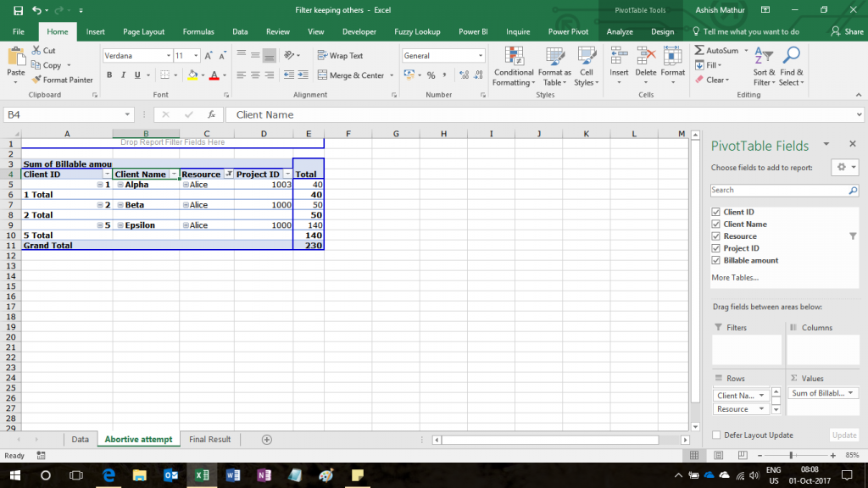868x488 pixels.
Task: Open the Insert ribbon tab
Action: pos(95,31)
